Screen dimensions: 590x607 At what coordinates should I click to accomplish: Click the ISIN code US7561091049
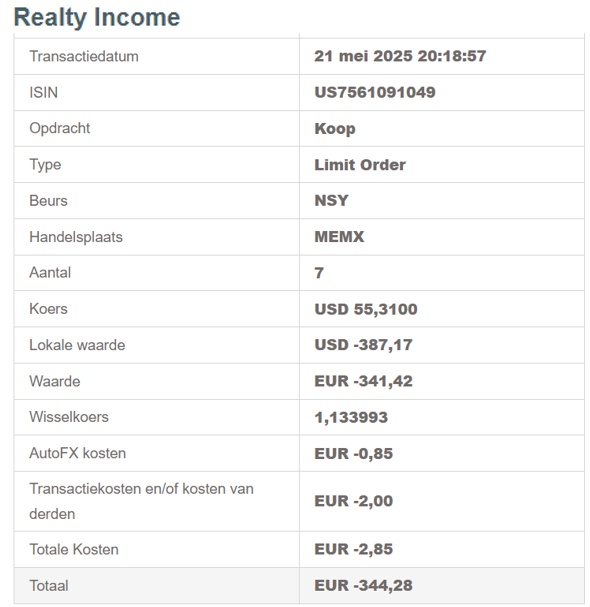375,93
